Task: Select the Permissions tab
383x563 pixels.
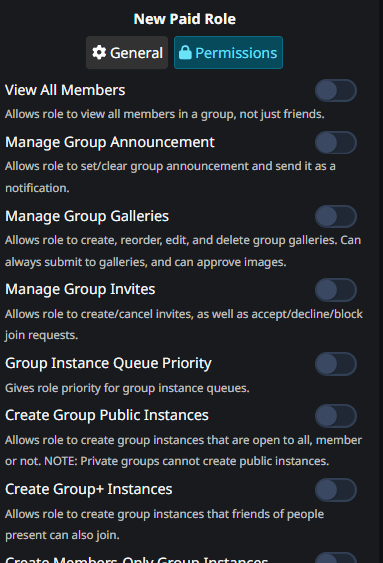Action: click(228, 52)
